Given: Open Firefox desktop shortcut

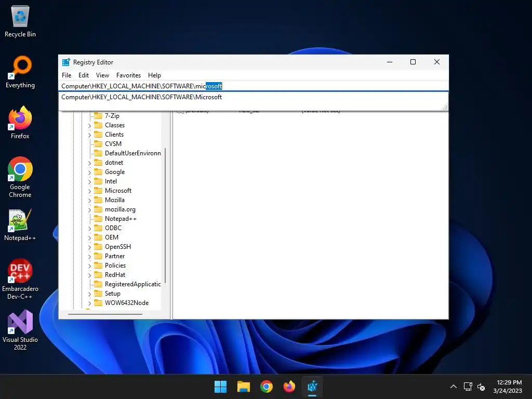Looking at the screenshot, I should (x=20, y=123).
